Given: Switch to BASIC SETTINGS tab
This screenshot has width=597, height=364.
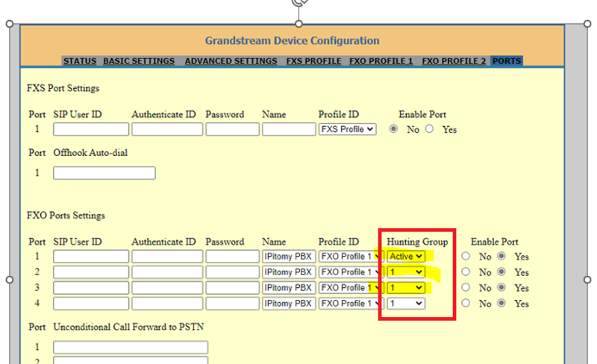Looking at the screenshot, I should pos(139,61).
